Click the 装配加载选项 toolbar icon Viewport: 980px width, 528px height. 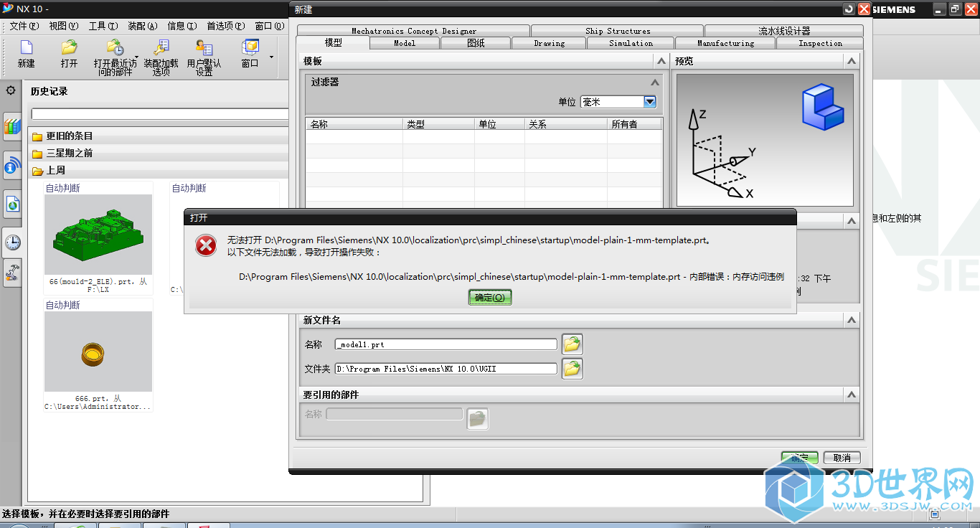point(161,57)
